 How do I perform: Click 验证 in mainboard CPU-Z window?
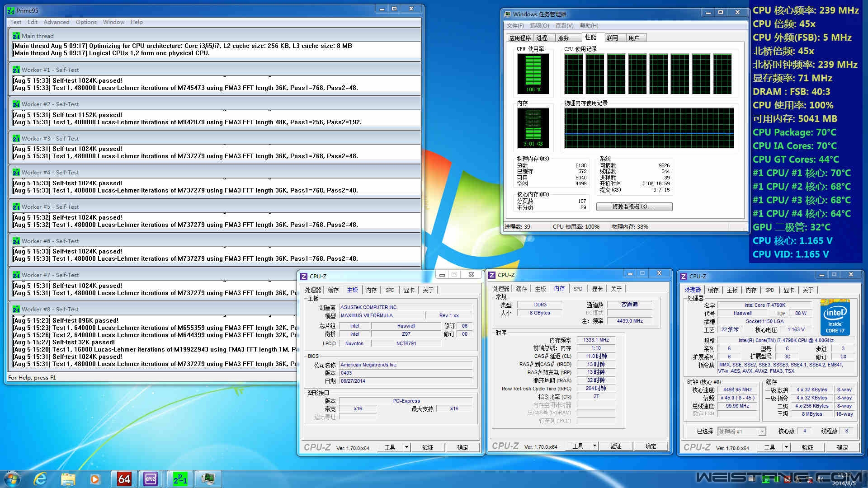[x=428, y=447]
